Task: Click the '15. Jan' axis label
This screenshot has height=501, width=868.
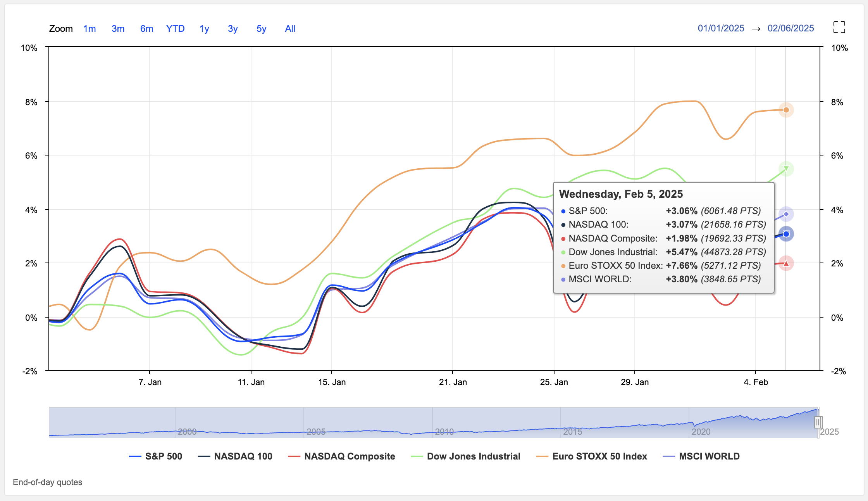Action: coord(332,382)
